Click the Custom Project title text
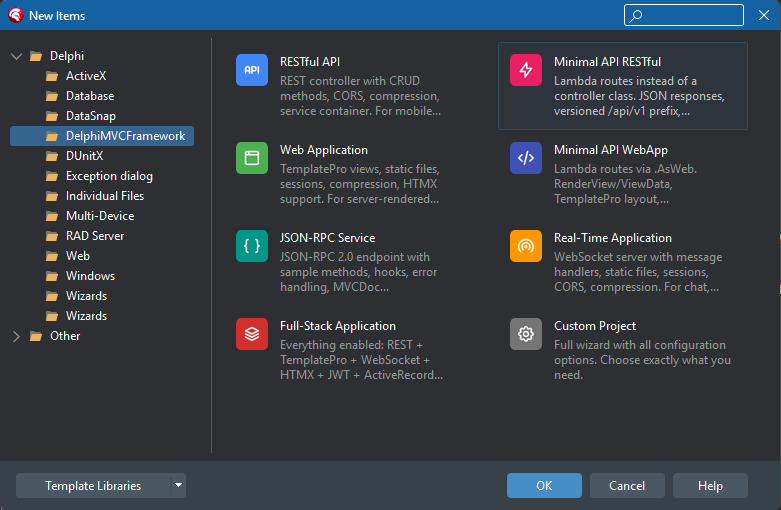Viewport: 781px width, 510px height. pyautogui.click(x=595, y=326)
